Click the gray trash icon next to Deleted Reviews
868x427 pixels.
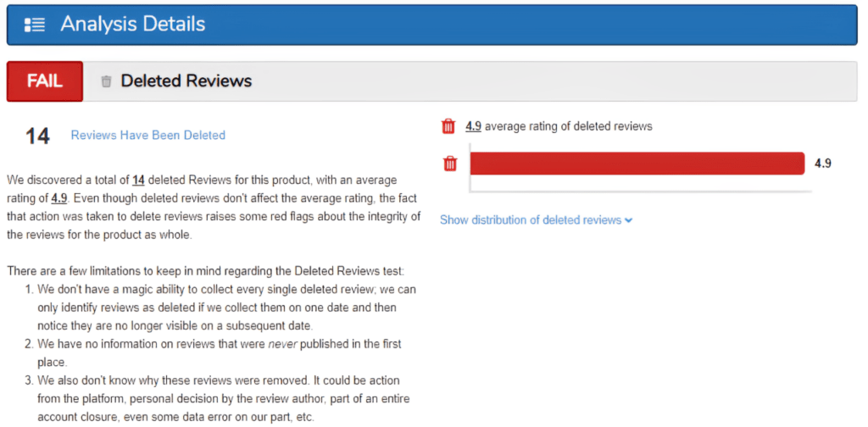click(106, 81)
